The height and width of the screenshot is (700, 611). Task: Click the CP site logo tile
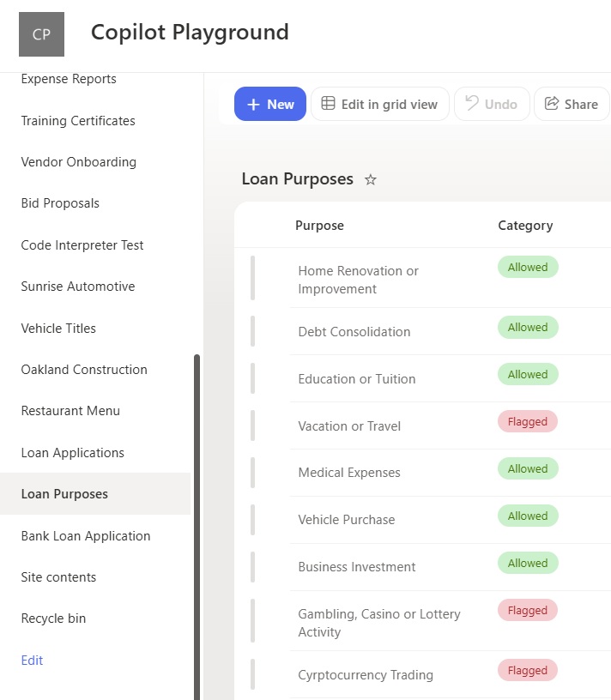(41, 34)
